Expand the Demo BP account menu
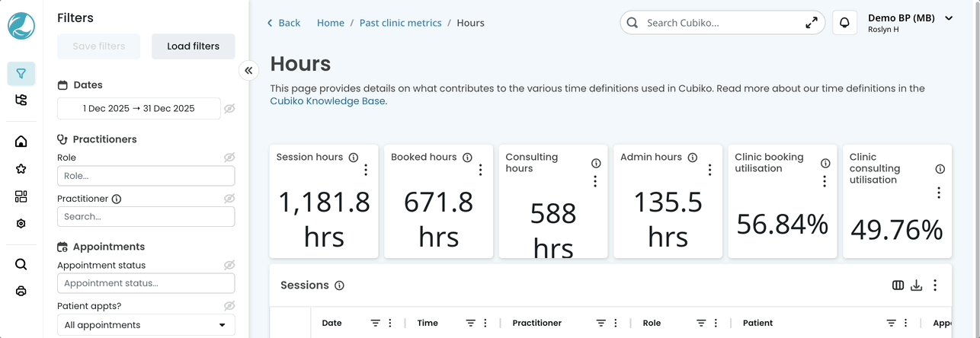Viewport: 980px width, 338px height. pyautogui.click(x=949, y=18)
